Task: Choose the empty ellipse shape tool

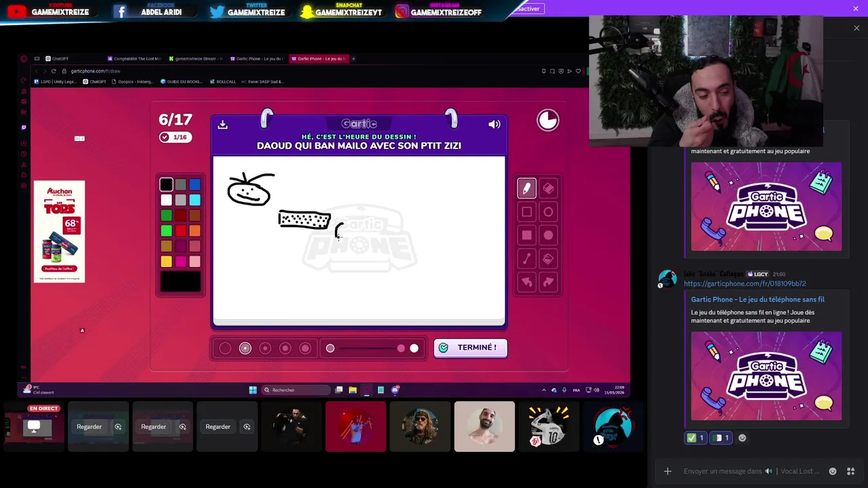Action: pos(549,212)
